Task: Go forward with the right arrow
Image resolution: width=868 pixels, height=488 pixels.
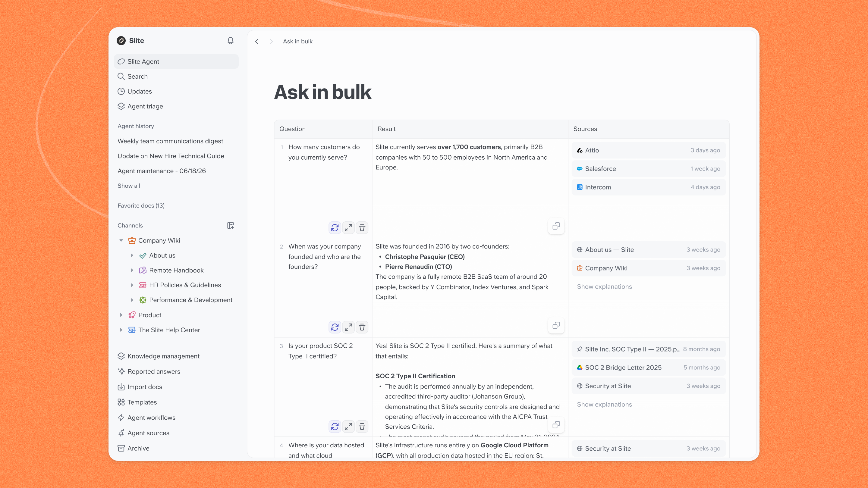Action: click(x=271, y=42)
